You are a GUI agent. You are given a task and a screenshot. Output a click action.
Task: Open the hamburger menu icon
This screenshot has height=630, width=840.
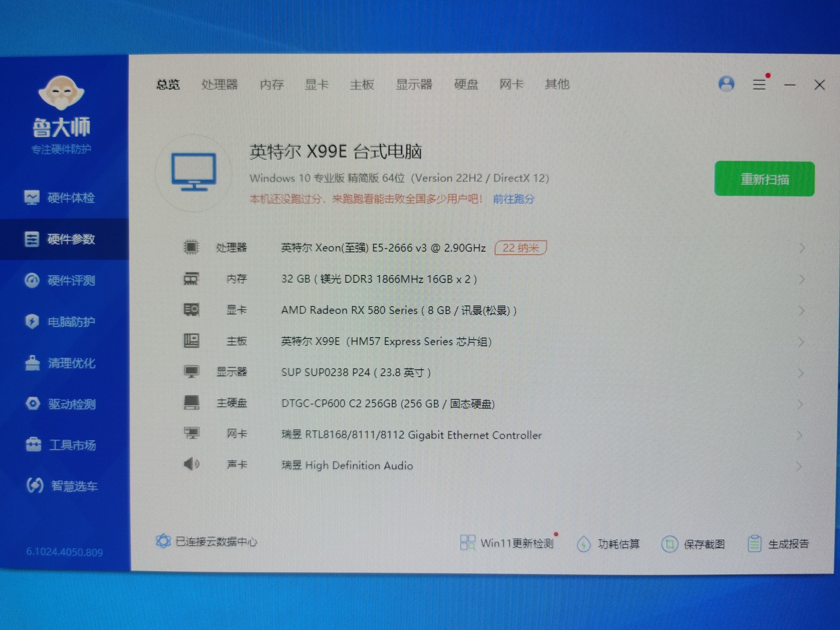point(759,84)
